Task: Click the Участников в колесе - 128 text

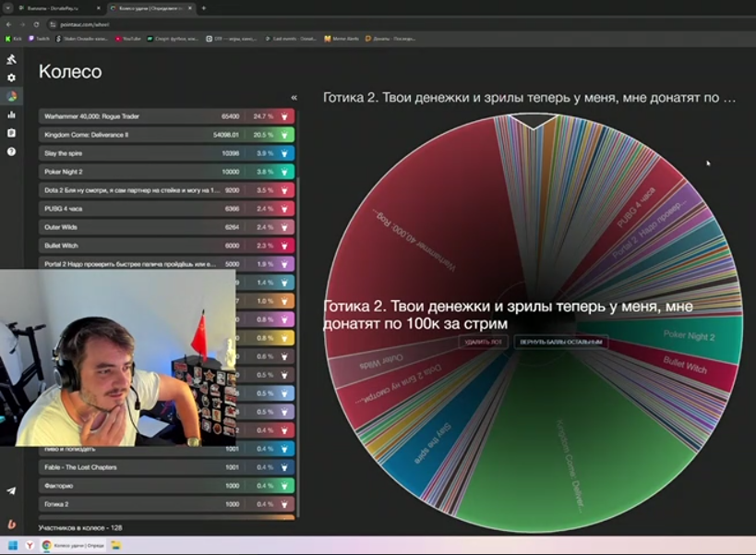Action: 80,528
